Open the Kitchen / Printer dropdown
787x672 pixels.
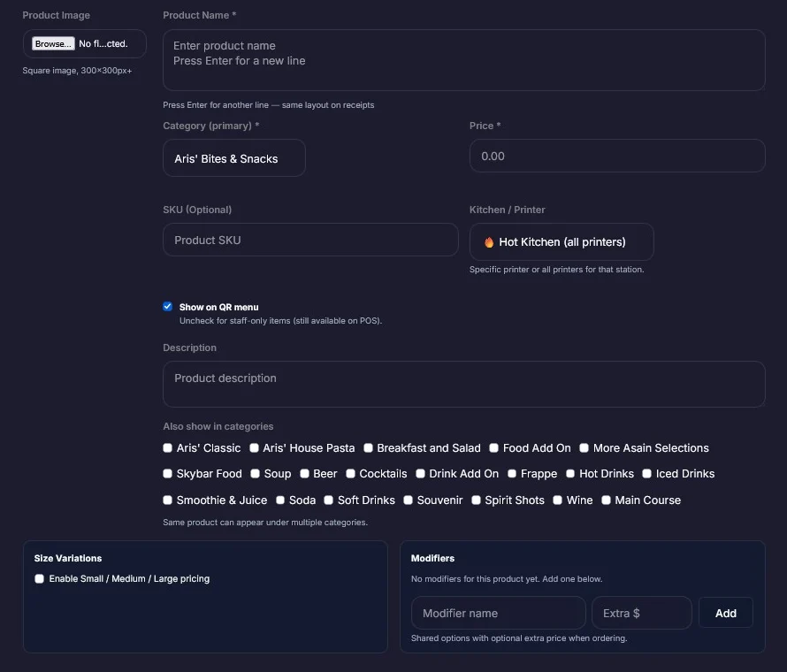tap(562, 242)
